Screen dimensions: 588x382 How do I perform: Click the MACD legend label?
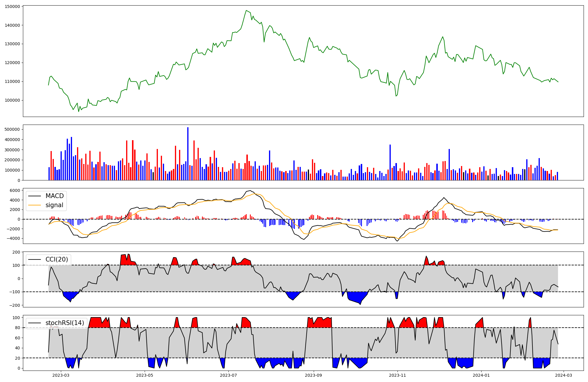54,196
